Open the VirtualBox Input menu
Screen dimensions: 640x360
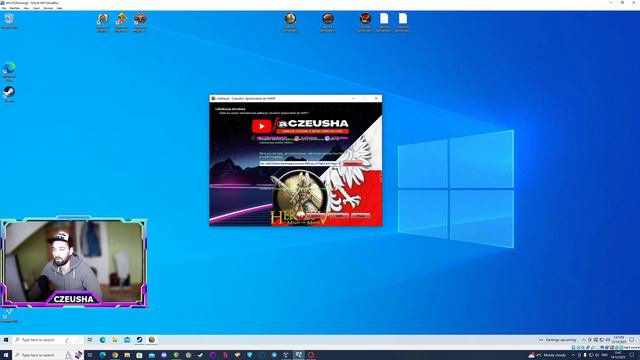coord(36,8)
